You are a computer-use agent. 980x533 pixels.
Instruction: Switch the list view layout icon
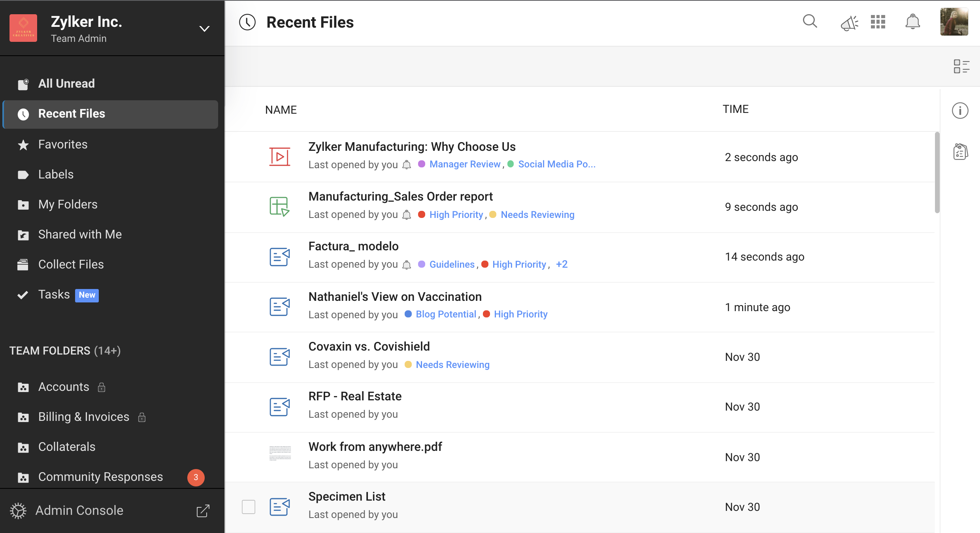pyautogui.click(x=961, y=66)
